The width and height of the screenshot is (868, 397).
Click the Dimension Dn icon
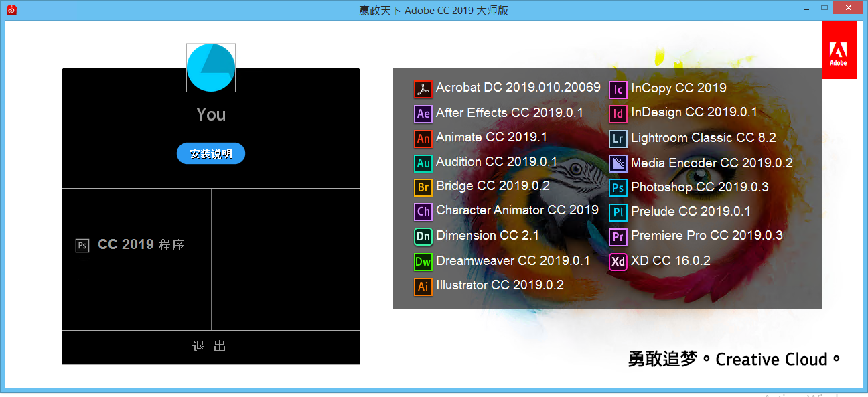point(423,236)
